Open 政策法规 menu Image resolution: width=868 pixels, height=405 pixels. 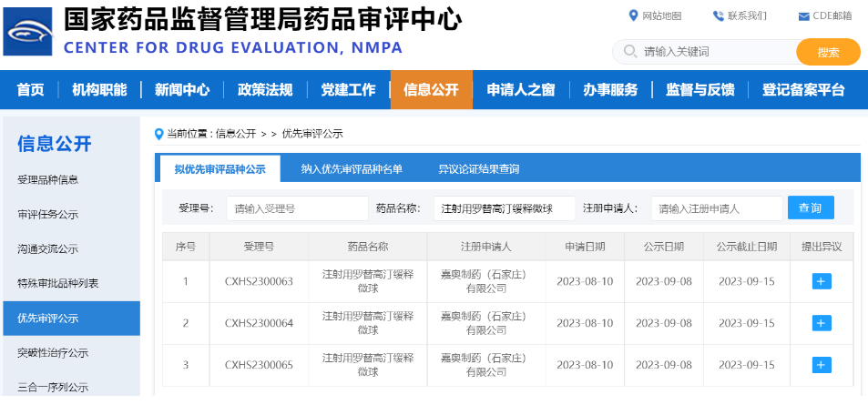tap(265, 89)
